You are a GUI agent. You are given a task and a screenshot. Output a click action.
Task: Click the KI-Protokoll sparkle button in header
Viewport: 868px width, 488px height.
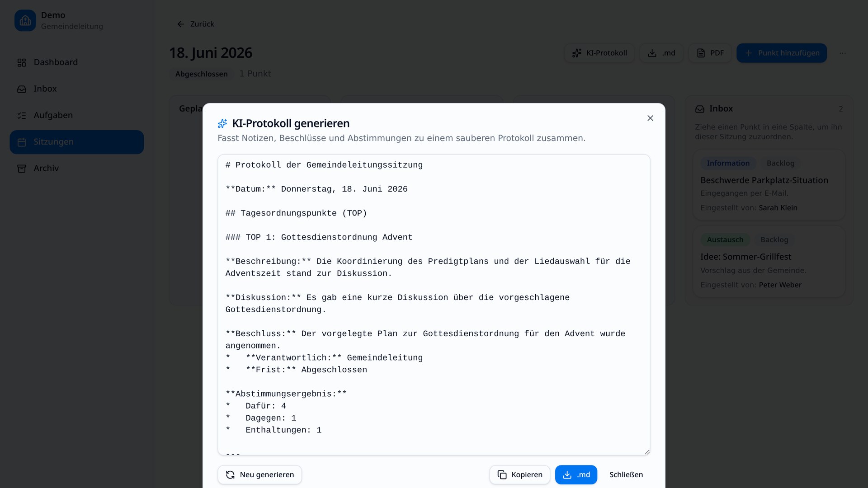point(599,53)
